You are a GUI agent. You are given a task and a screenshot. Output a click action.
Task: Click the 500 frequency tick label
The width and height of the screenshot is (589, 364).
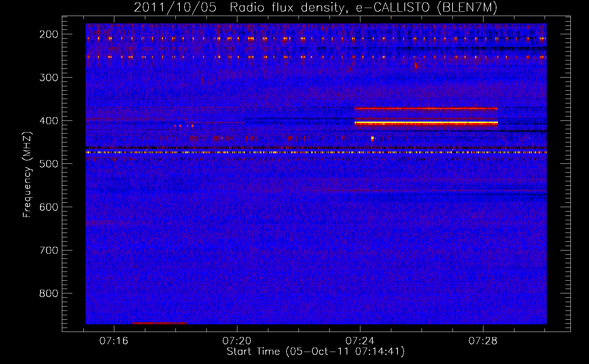click(49, 164)
